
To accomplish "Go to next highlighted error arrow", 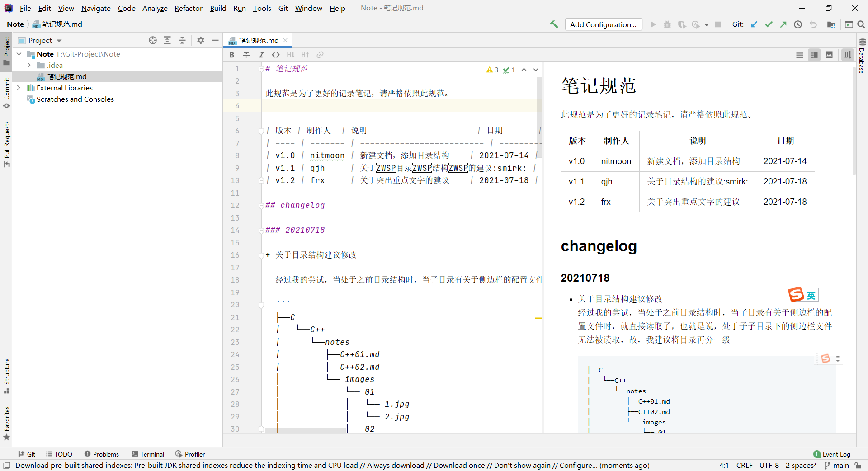I will tap(536, 70).
